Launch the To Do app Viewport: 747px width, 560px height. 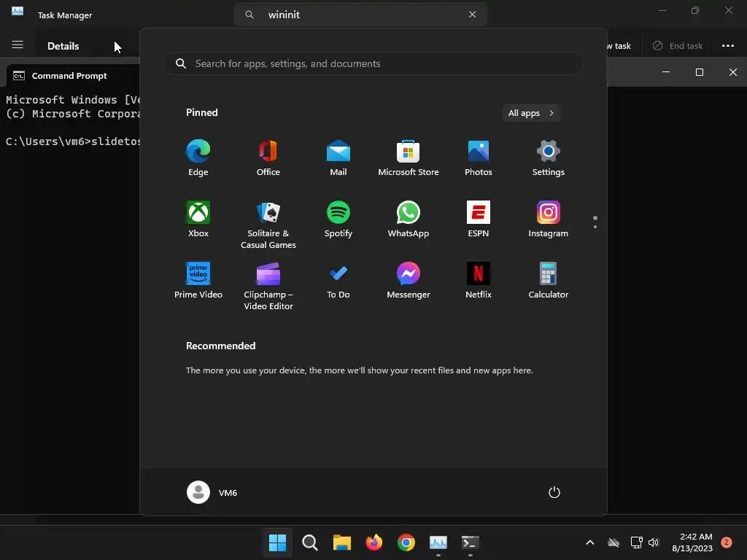(x=338, y=281)
